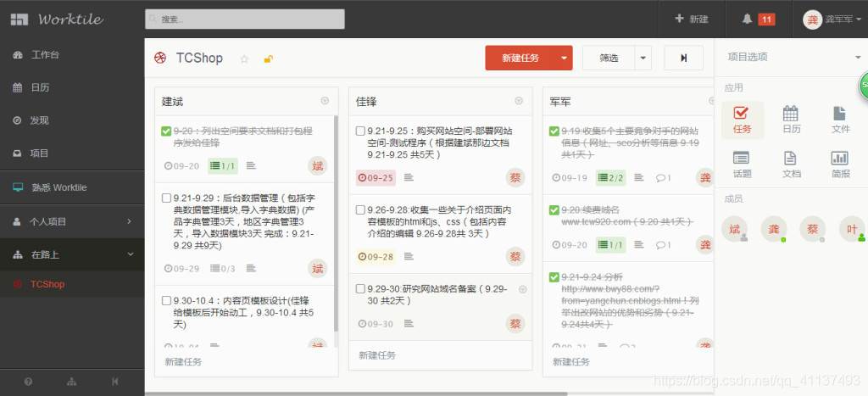
Task: Open the 话题 app icon
Action: tap(742, 165)
